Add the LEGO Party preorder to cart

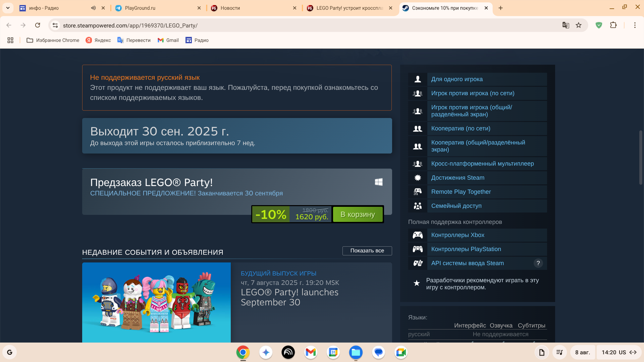click(358, 215)
